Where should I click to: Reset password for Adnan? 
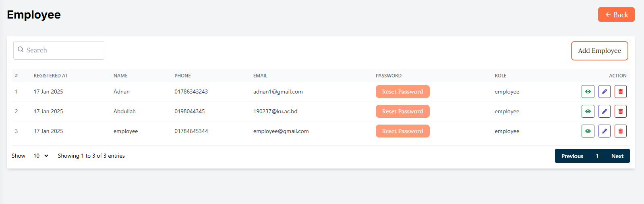coord(402,92)
